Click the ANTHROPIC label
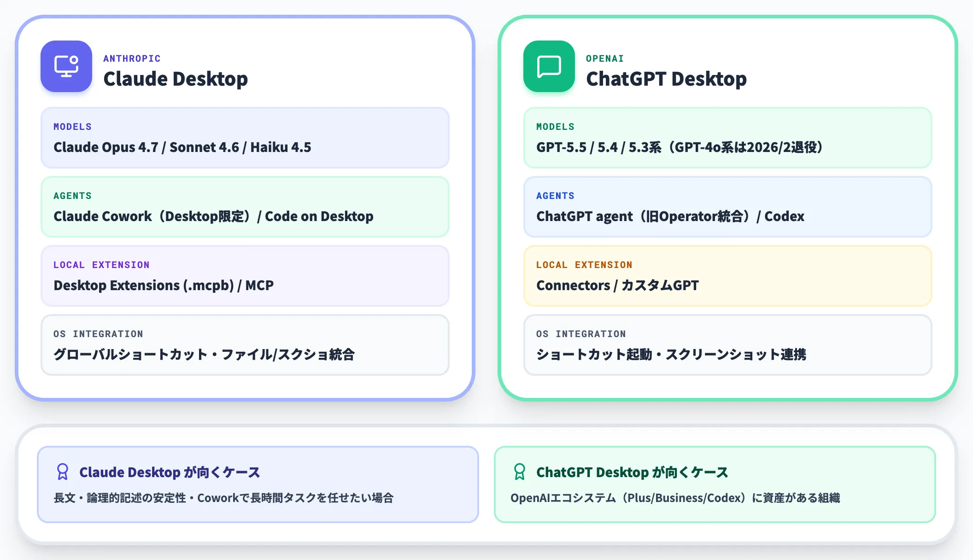The height and width of the screenshot is (560, 973). pyautogui.click(x=132, y=58)
